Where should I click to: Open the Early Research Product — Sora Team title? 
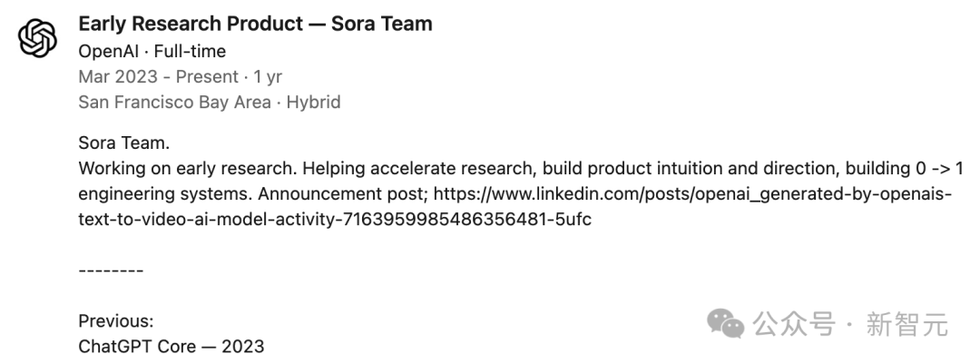(x=255, y=25)
